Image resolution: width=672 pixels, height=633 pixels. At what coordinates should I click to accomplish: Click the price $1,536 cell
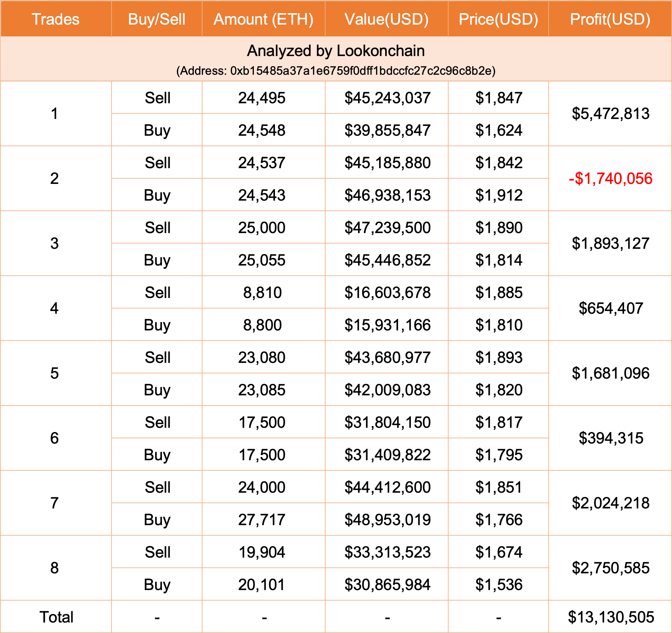(499, 584)
